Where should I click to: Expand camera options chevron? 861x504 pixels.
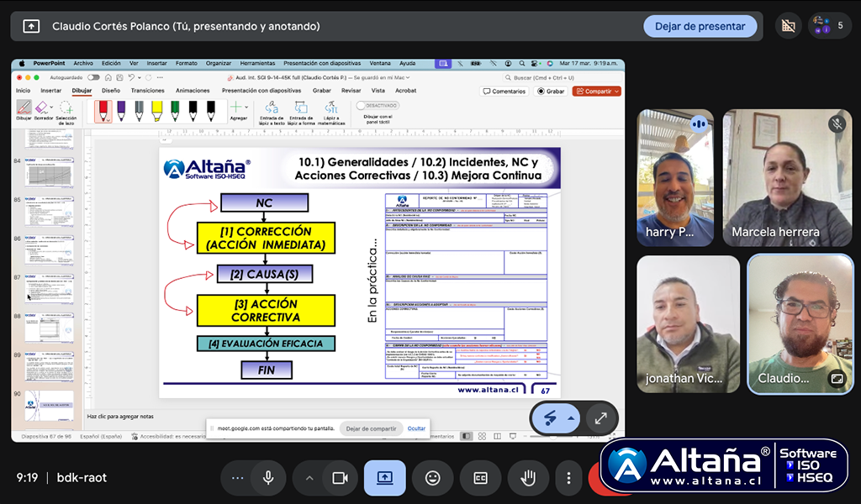pos(309,478)
